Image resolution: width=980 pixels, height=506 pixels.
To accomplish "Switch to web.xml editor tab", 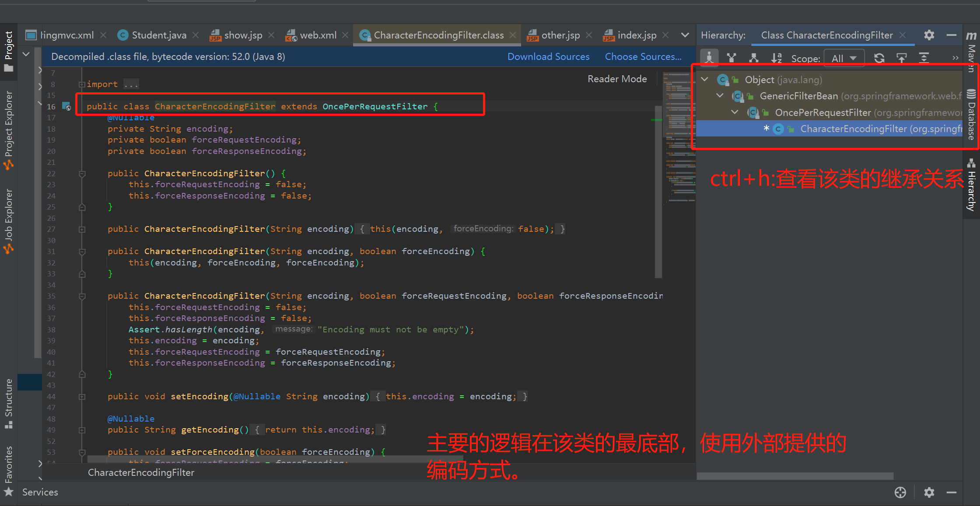I will pos(318,35).
